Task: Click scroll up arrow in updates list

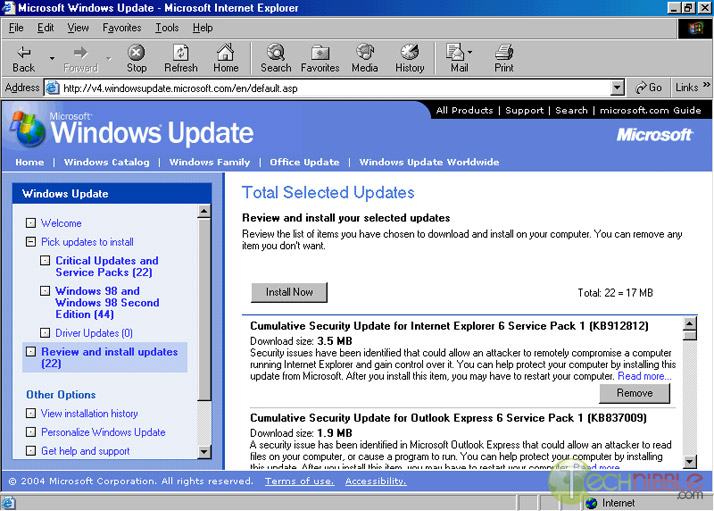Action: coord(690,324)
